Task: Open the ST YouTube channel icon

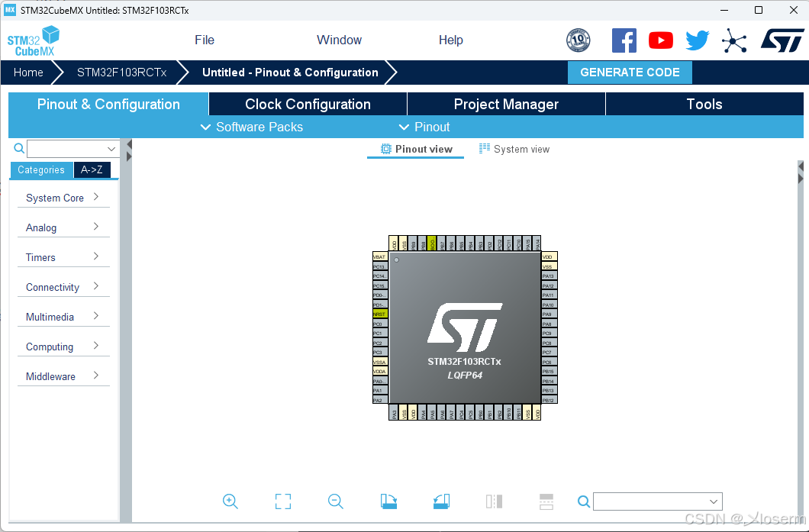Action: coord(660,40)
